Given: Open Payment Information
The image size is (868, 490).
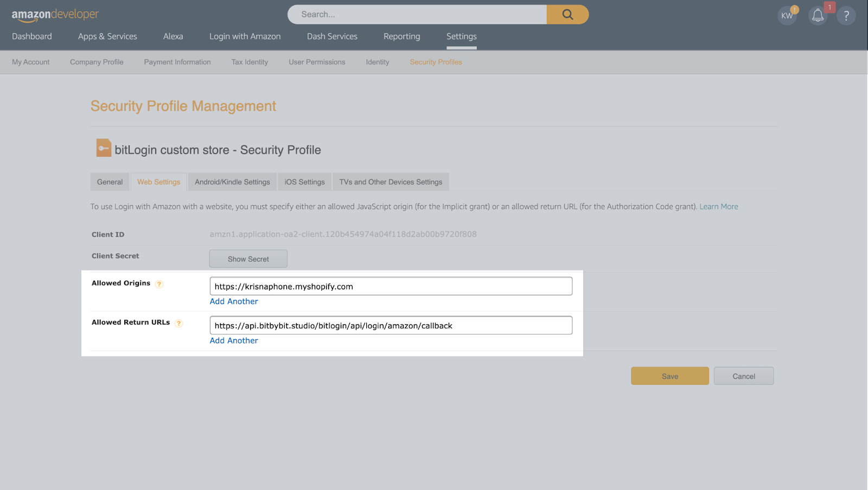Looking at the screenshot, I should pos(177,62).
